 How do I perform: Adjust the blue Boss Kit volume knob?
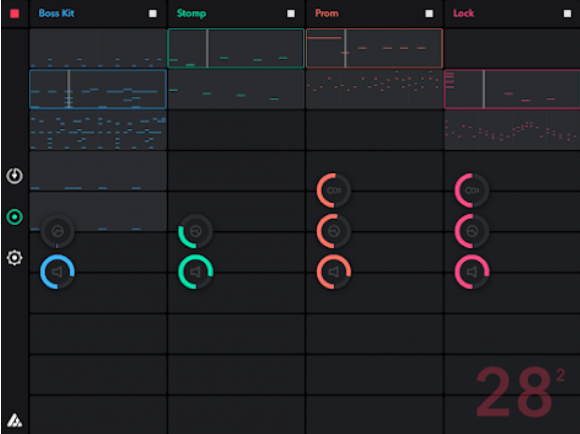pyautogui.click(x=57, y=272)
